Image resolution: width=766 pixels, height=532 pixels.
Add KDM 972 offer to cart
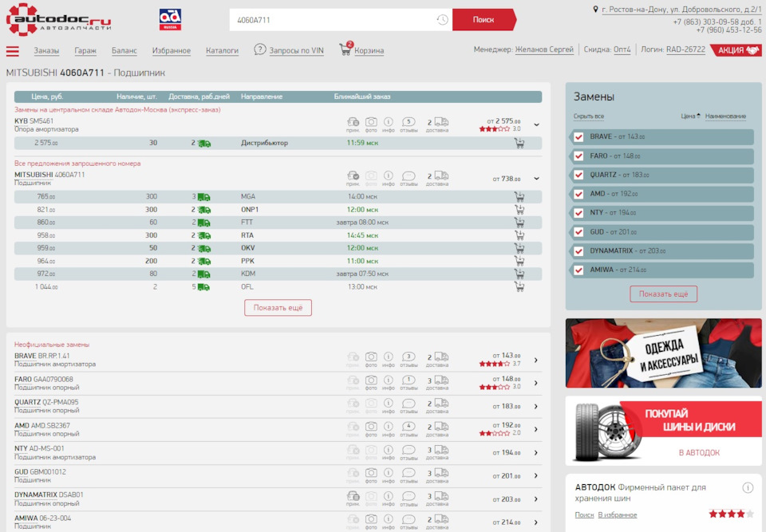(x=519, y=274)
